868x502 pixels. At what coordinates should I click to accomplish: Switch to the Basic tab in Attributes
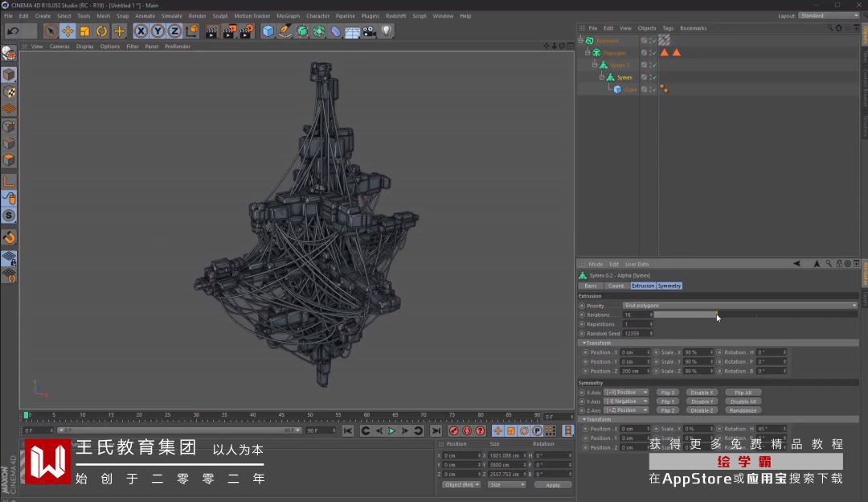[591, 286]
